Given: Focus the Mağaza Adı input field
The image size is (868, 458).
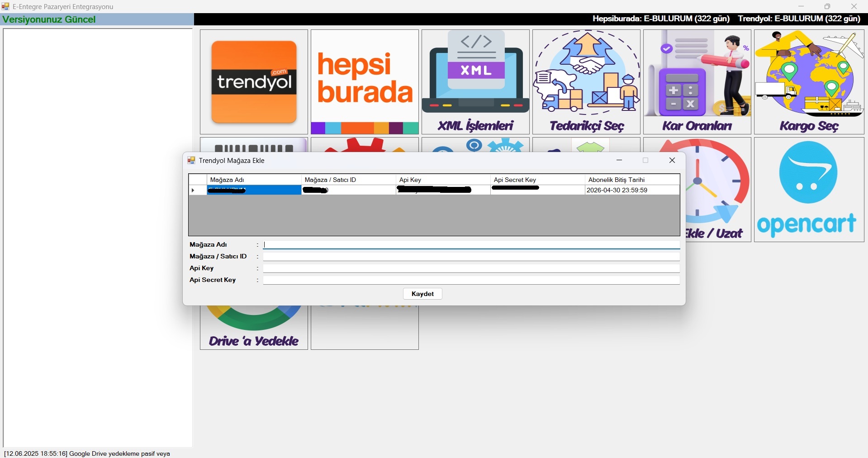Looking at the screenshot, I should click(x=471, y=244).
